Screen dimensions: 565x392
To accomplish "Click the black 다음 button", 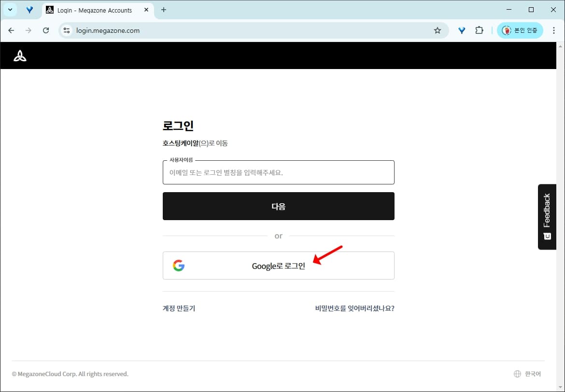I will [x=278, y=206].
